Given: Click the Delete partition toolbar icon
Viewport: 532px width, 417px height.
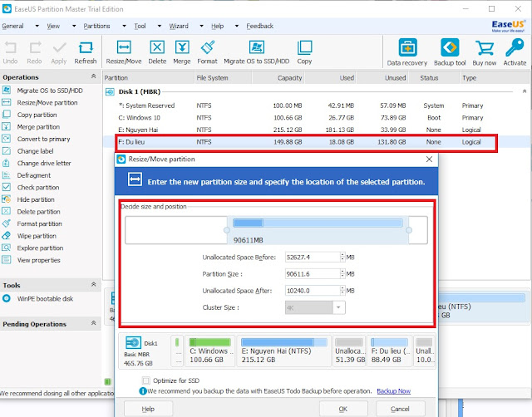Looking at the screenshot, I should click(157, 52).
